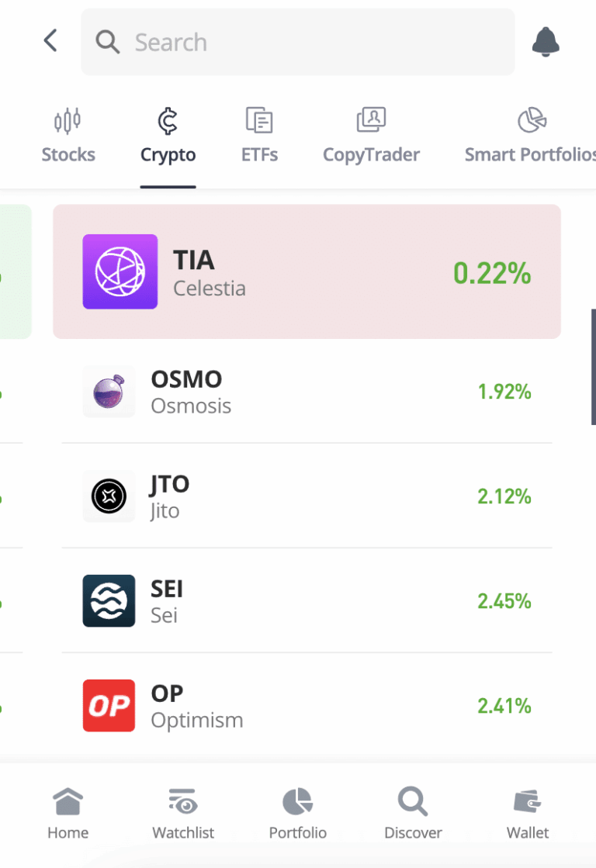The image size is (596, 868).
Task: Open the Home screen from bottom navigation
Action: tap(68, 811)
